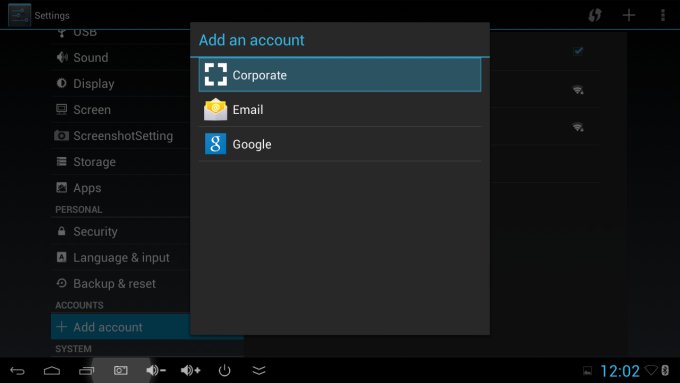
Task: Choose the Email account option
Action: tap(340, 110)
